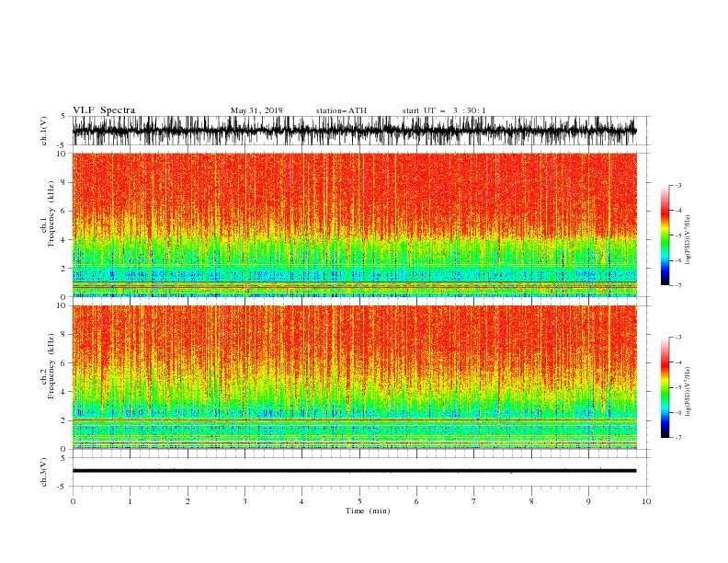Select the date text "May 31, 2018"
728x563 pixels.
(x=256, y=110)
